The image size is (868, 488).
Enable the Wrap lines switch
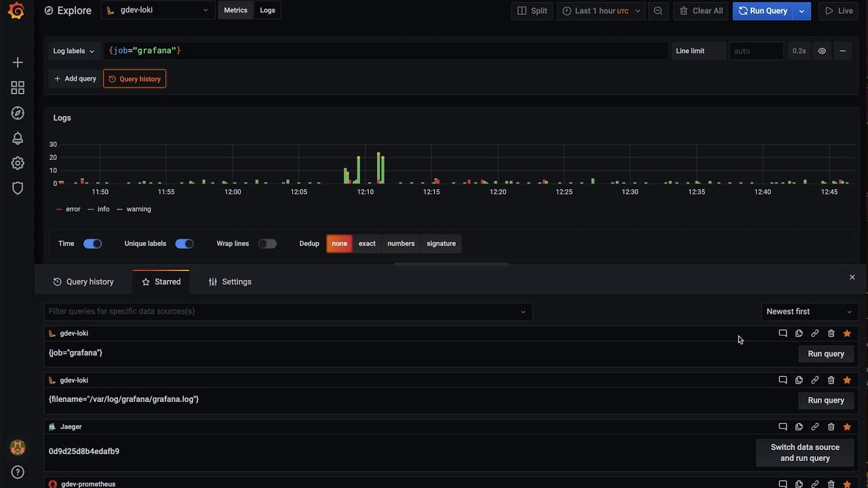[x=267, y=243]
